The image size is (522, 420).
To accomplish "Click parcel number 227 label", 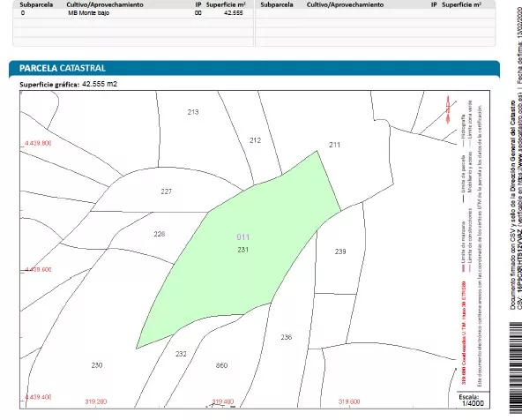I will click(x=166, y=191).
